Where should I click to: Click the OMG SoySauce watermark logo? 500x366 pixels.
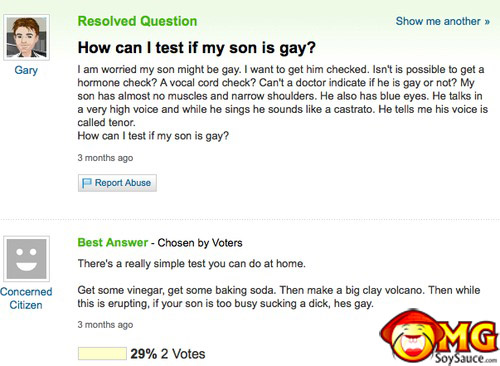[439, 337]
